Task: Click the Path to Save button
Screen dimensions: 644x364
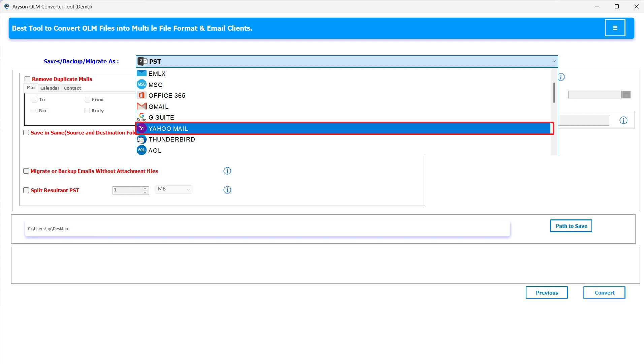Action: [x=571, y=226]
